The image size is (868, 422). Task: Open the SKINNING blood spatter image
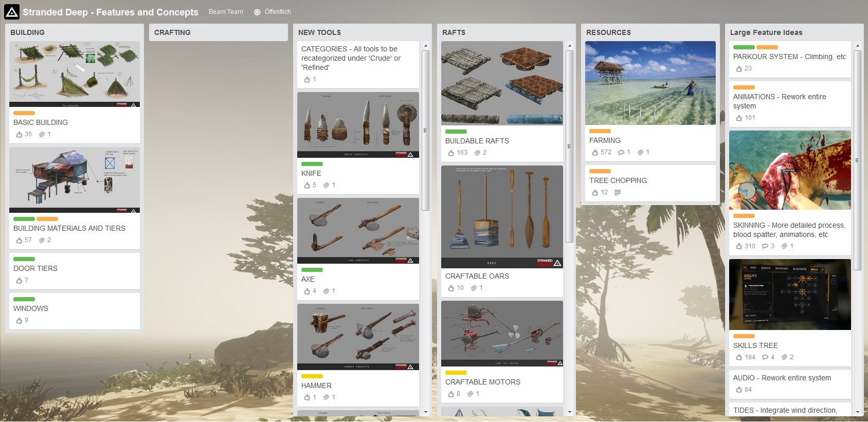790,170
